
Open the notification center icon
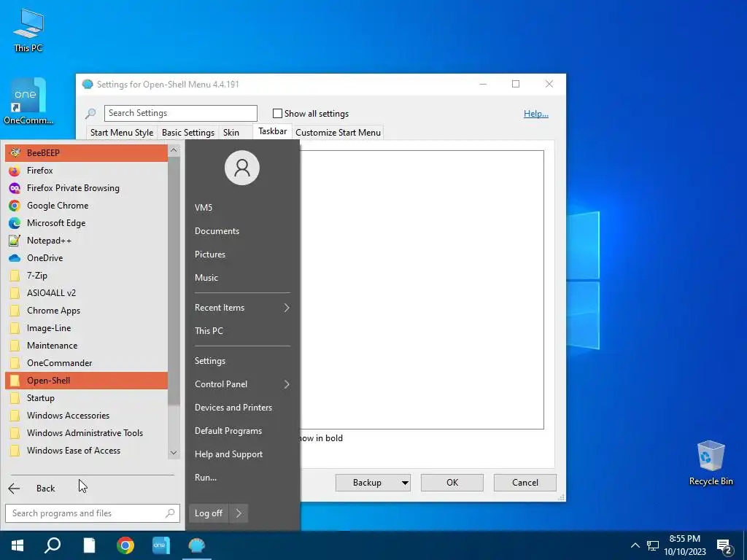pos(724,545)
